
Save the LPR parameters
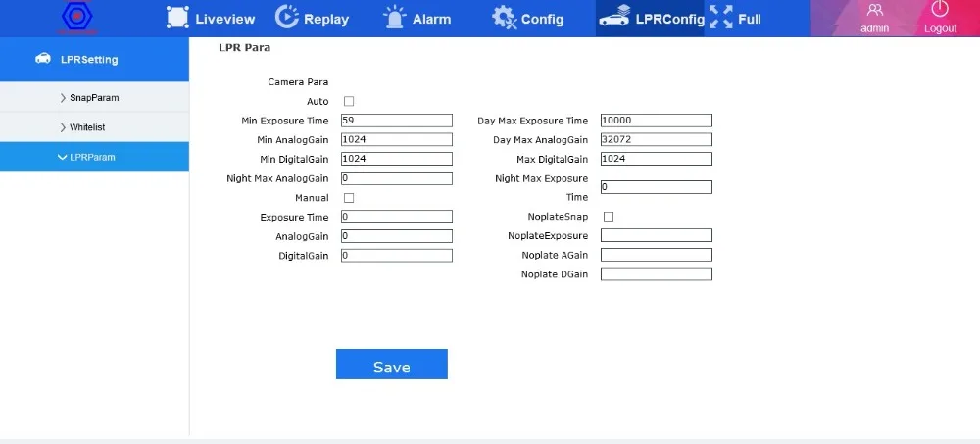pyautogui.click(x=392, y=364)
